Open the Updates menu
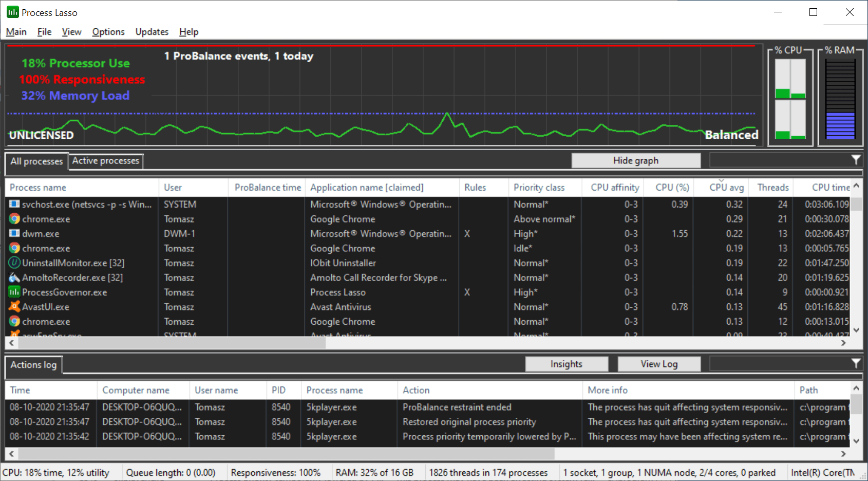 152,32
